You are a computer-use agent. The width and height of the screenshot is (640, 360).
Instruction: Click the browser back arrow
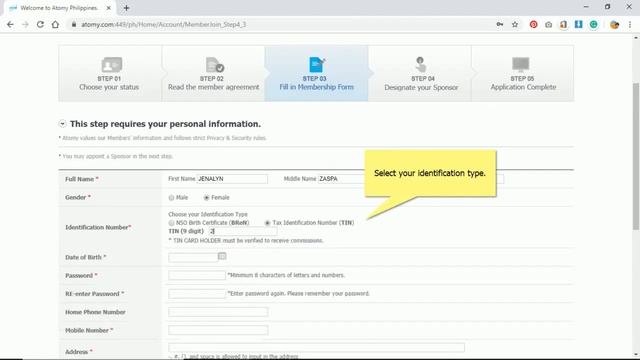[10, 24]
